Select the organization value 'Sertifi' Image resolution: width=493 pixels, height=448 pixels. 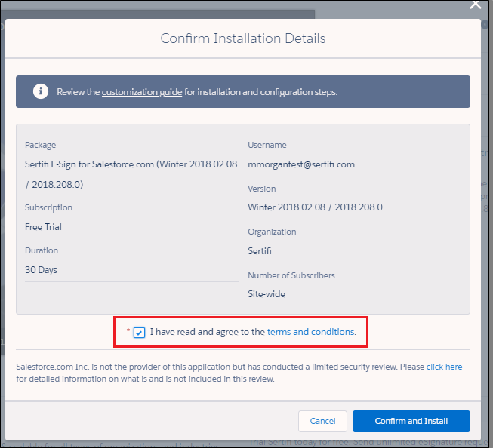260,251
